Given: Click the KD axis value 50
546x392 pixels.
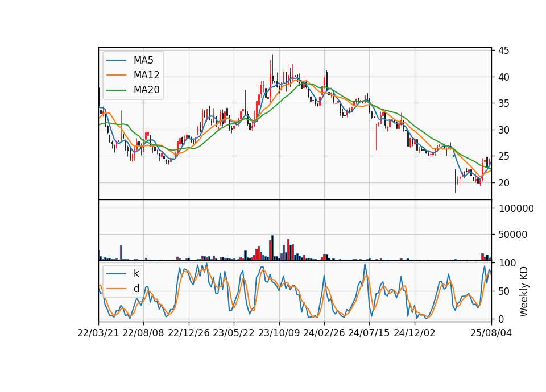Looking at the screenshot, I should click(503, 291).
